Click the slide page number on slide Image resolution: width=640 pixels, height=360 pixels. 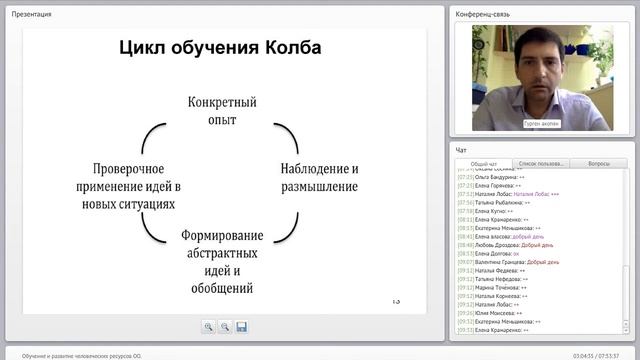click(x=396, y=301)
